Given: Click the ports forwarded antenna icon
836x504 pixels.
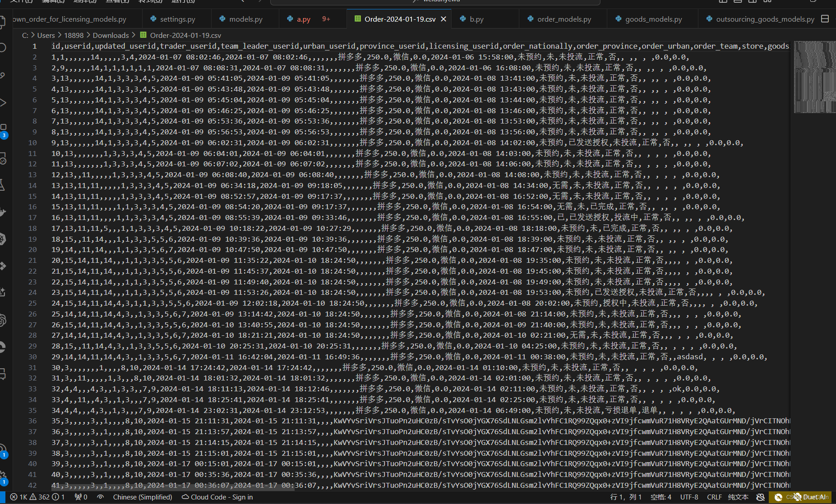Looking at the screenshot, I should click(x=81, y=497).
